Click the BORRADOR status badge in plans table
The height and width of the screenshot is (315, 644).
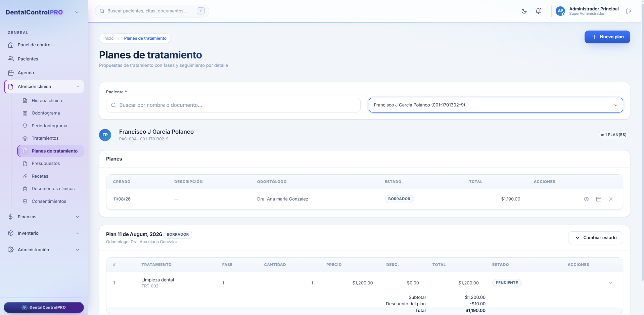(399, 199)
